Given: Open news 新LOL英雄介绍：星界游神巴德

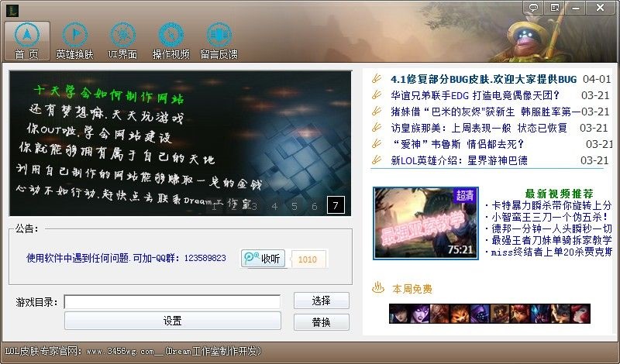Looking at the screenshot, I should [x=459, y=160].
